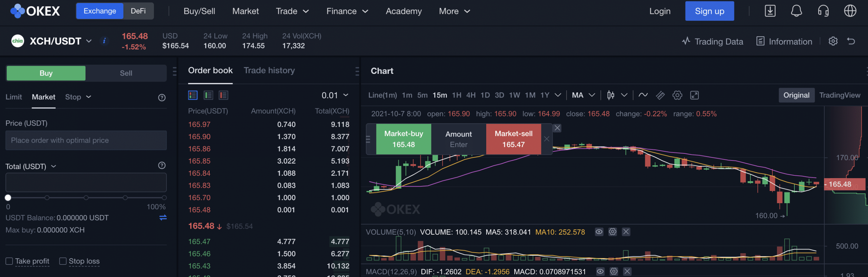Viewport: 868px width, 277px height.
Task: Click the Sign up button
Action: pos(709,11)
